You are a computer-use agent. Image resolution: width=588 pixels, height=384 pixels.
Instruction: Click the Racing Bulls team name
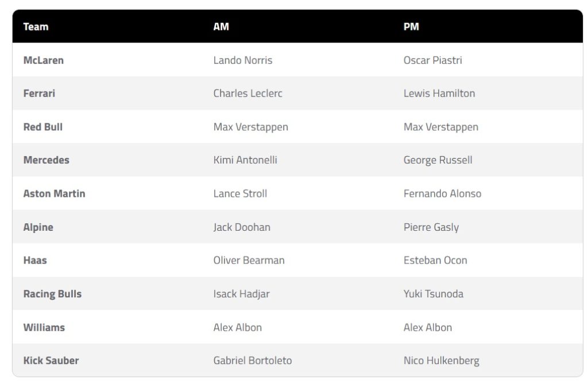tap(52, 294)
